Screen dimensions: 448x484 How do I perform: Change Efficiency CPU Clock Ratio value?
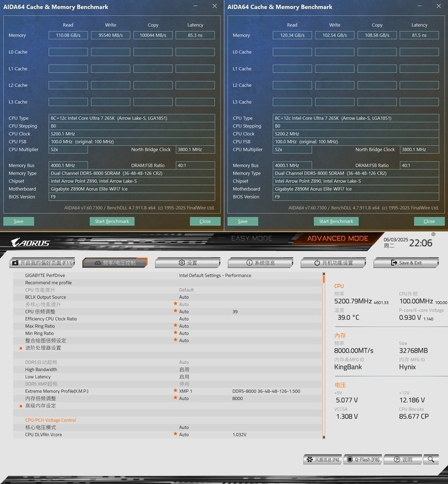(184, 319)
